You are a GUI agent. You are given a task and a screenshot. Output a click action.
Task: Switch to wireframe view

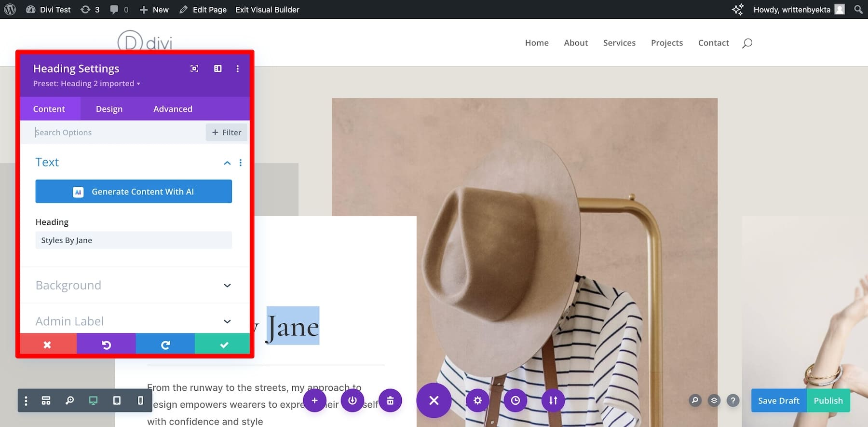[46, 400]
